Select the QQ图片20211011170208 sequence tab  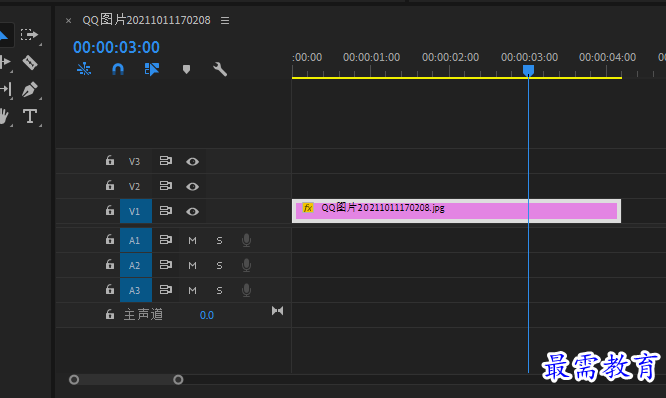click(147, 20)
